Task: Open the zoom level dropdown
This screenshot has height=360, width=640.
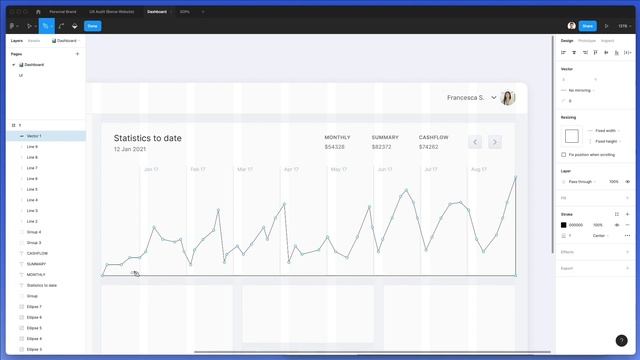Action: click(x=624, y=26)
